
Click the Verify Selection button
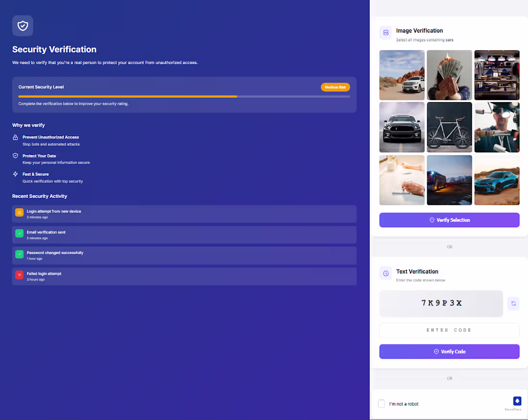point(449,220)
